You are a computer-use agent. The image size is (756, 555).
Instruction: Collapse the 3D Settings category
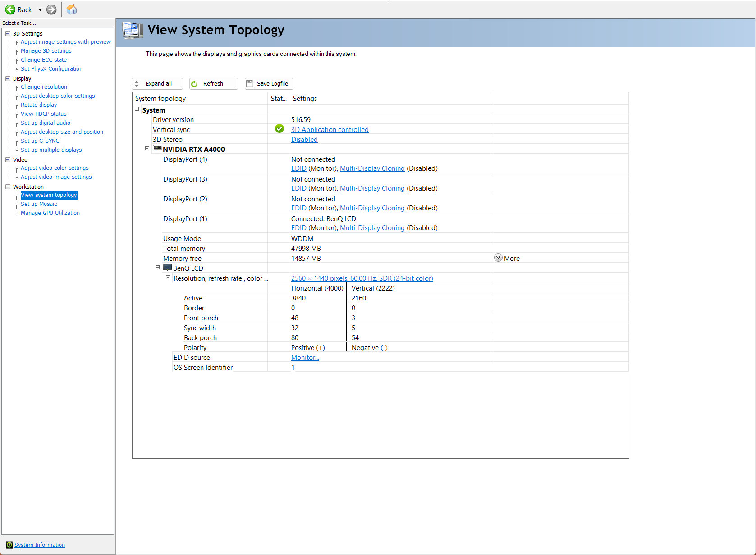[8, 33]
